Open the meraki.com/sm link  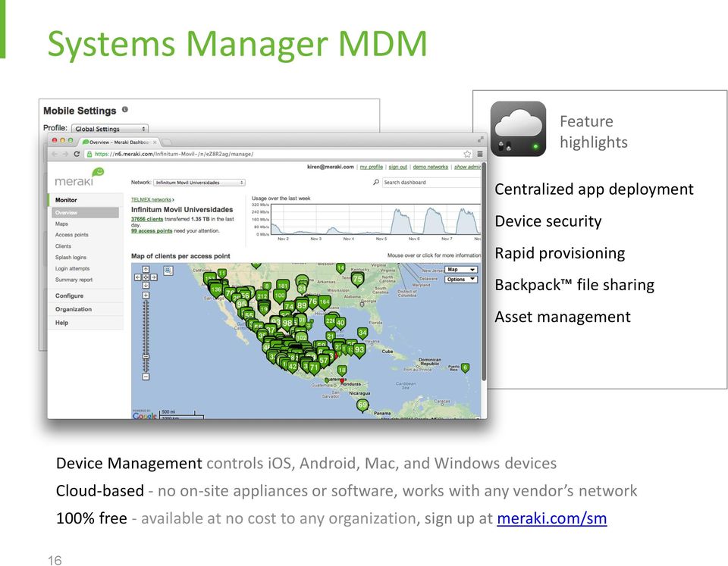(551, 518)
